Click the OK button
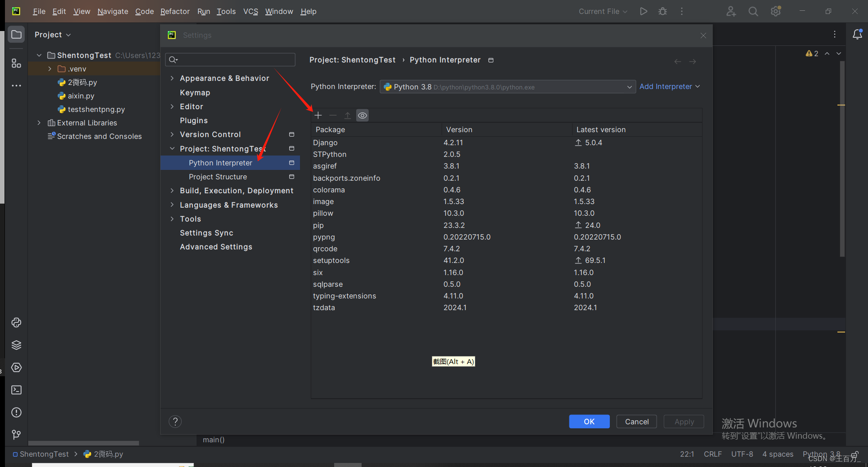The height and width of the screenshot is (467, 868). pos(589,422)
